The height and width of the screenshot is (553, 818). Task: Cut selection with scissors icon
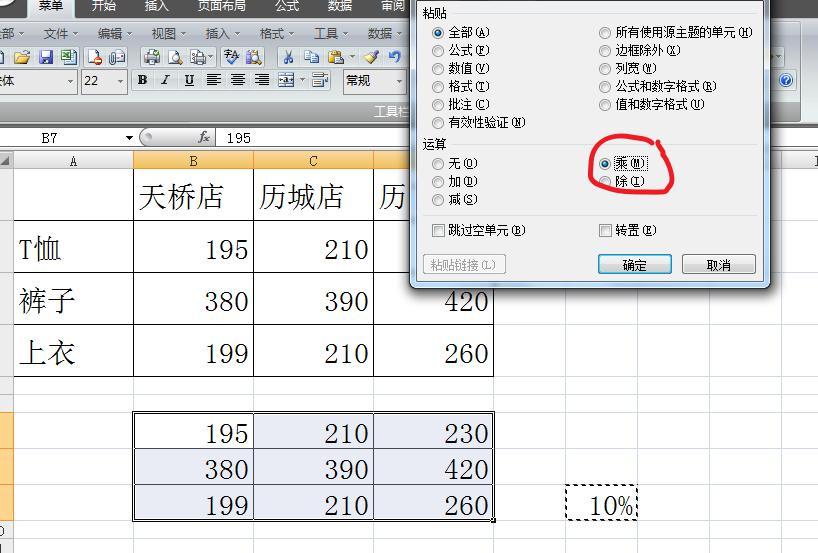click(288, 57)
